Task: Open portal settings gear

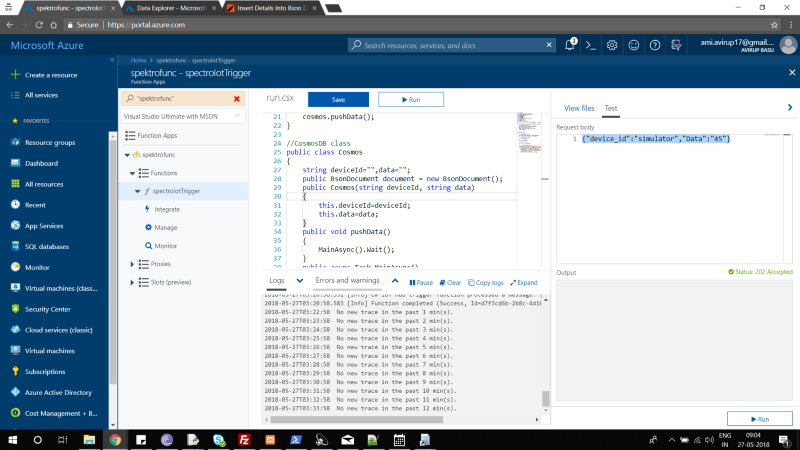Action: [612, 45]
